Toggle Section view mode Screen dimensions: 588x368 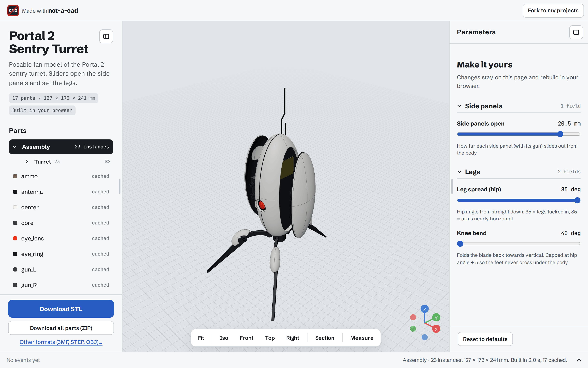coord(325,338)
